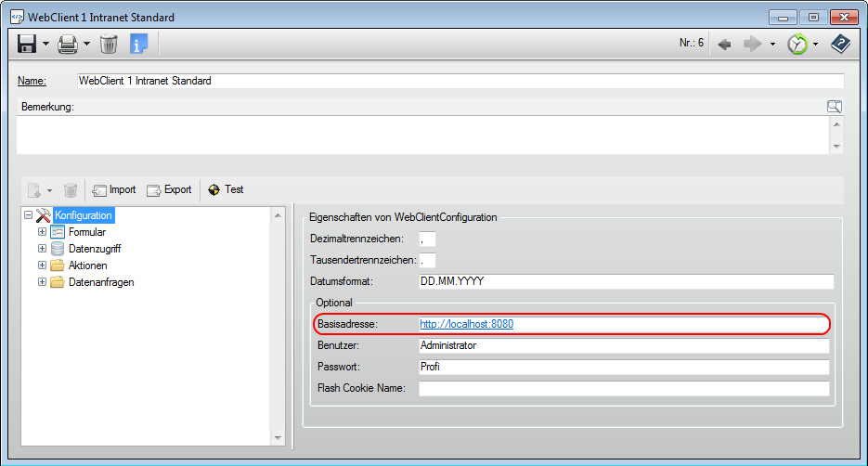Image resolution: width=868 pixels, height=466 pixels.
Task: Select Aktionen folder in tree
Action: click(87, 265)
